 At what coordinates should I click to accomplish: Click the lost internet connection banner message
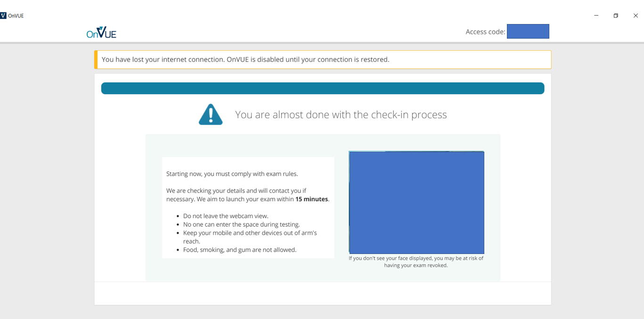click(x=245, y=60)
